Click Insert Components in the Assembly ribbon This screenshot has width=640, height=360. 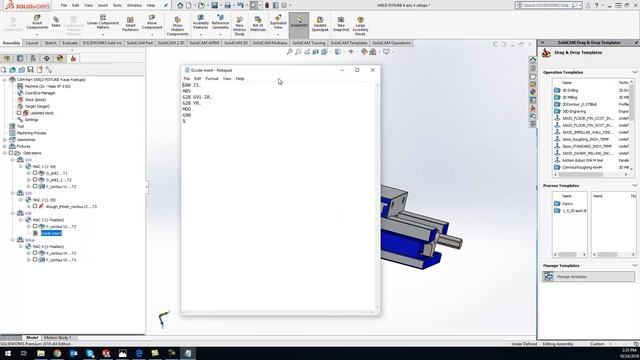coord(37,22)
